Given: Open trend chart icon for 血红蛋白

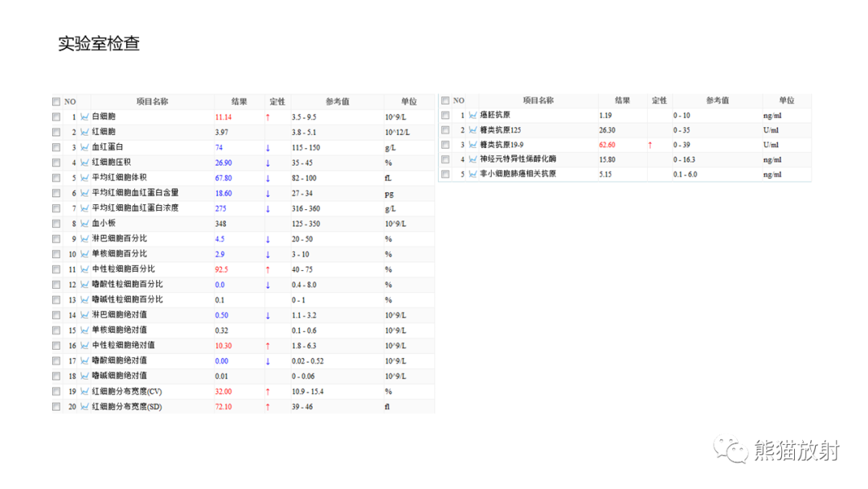Looking at the screenshot, I should coord(84,147).
